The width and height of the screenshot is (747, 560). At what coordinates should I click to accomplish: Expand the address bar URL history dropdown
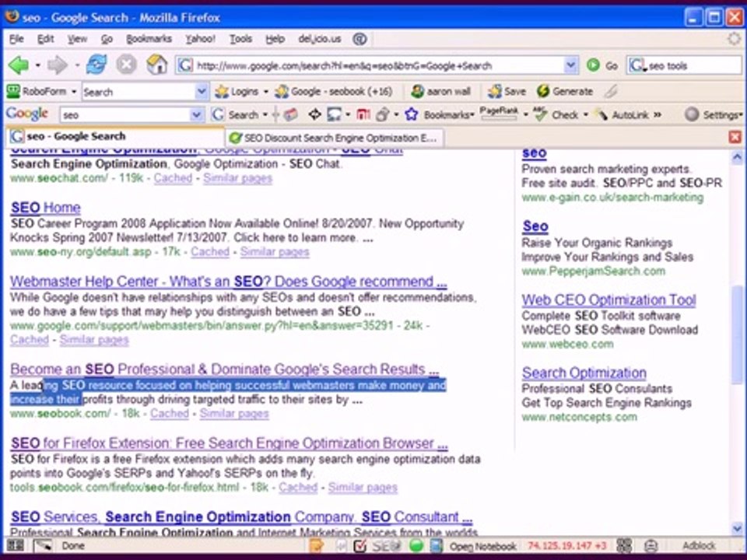[x=570, y=65]
